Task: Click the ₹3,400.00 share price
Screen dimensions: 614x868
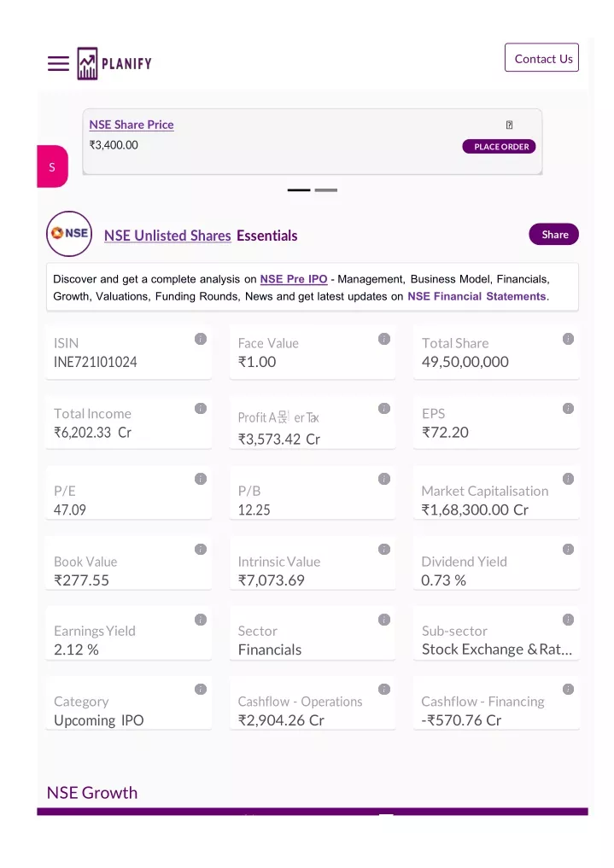Action: pos(114,145)
